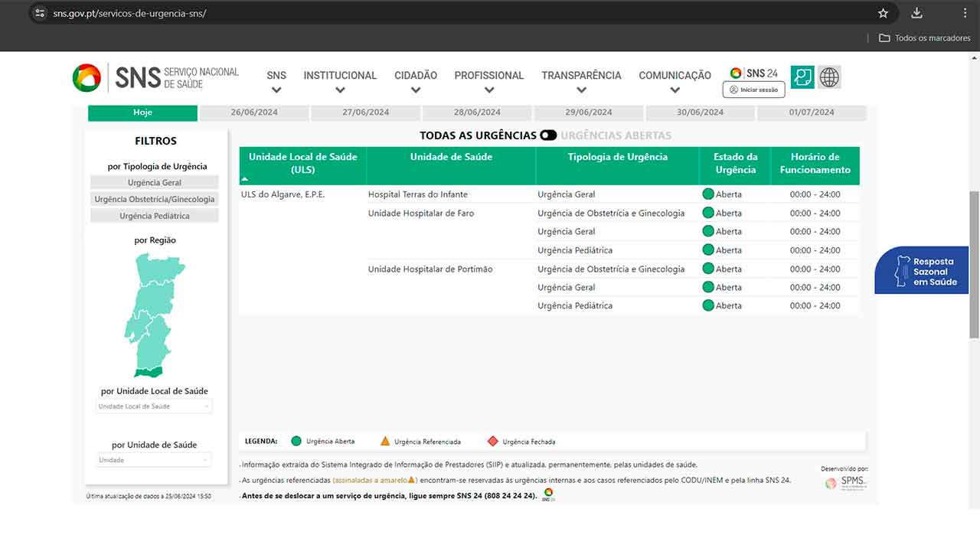Click Unidade Hospitalar de Portimão cell

[x=430, y=269]
